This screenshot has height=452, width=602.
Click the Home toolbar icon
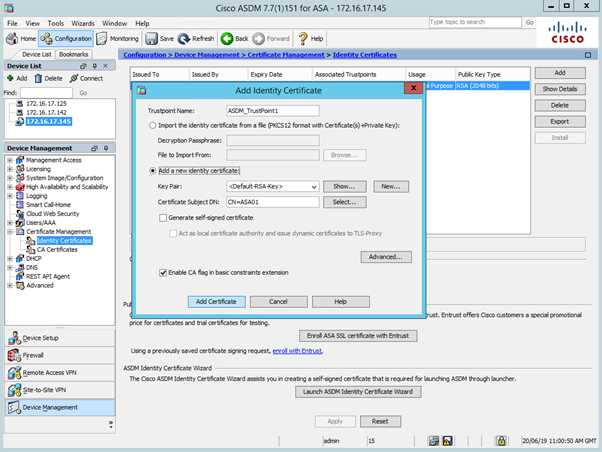coord(13,38)
